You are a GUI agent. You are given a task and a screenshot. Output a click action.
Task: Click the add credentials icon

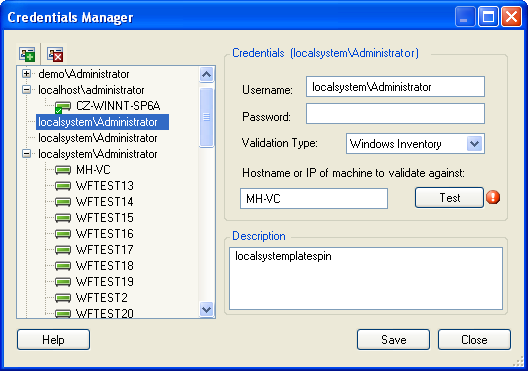coord(27,54)
